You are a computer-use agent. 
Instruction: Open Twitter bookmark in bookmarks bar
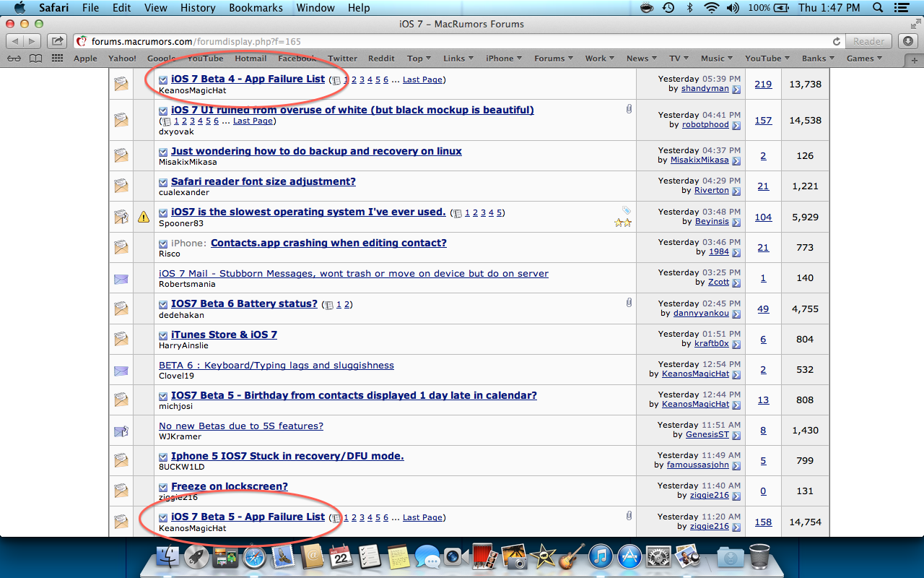342,59
